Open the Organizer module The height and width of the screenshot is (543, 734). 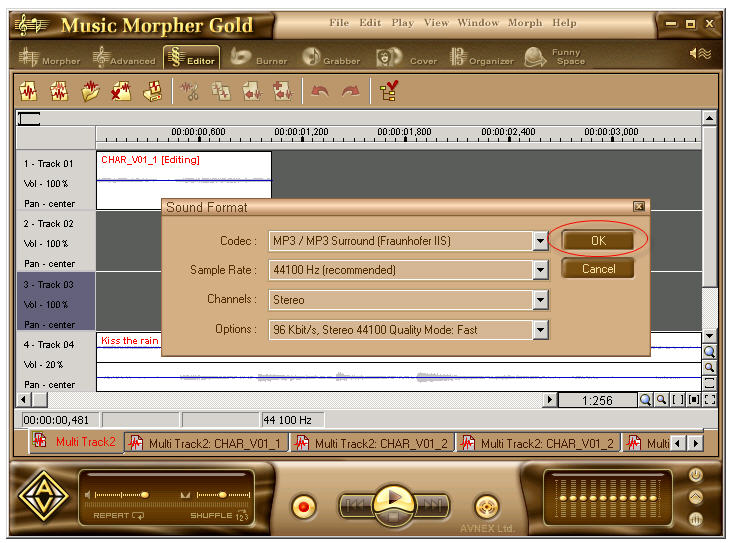(482, 58)
